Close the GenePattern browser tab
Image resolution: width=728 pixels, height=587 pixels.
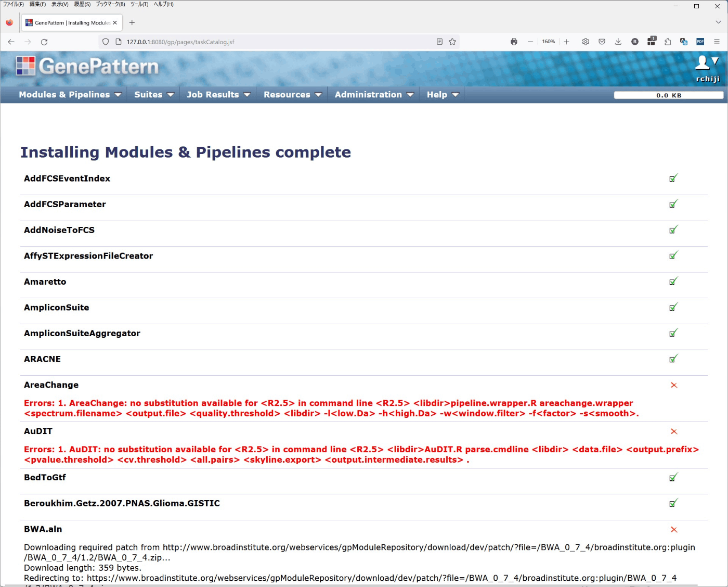point(115,22)
